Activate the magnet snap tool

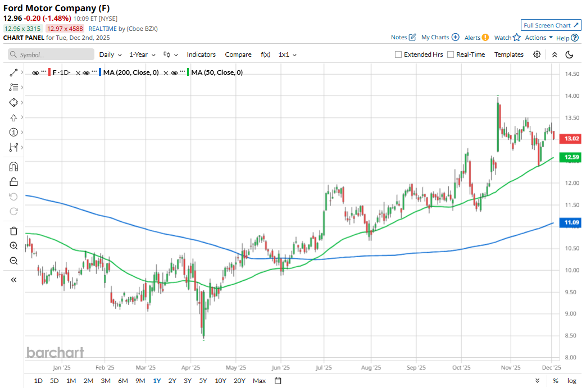[x=14, y=167]
